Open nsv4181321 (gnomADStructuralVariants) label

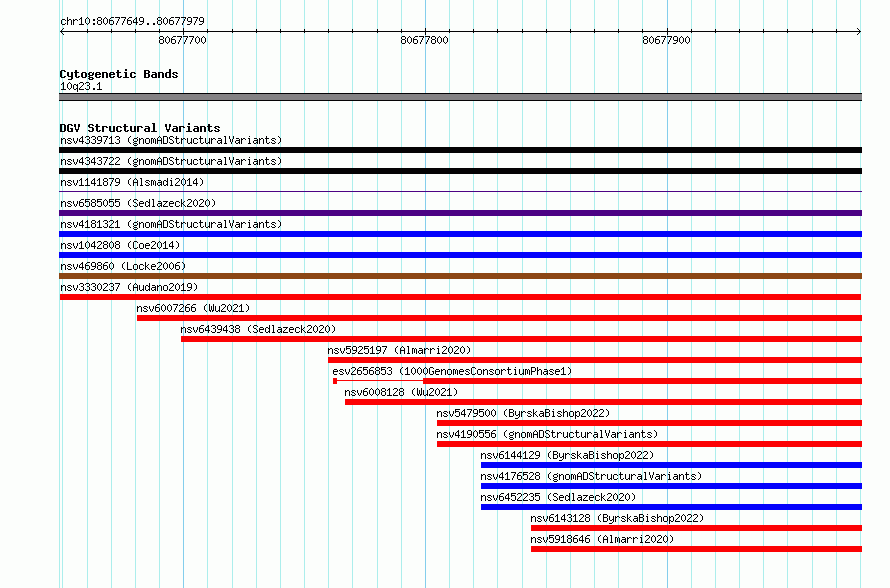[x=171, y=224]
